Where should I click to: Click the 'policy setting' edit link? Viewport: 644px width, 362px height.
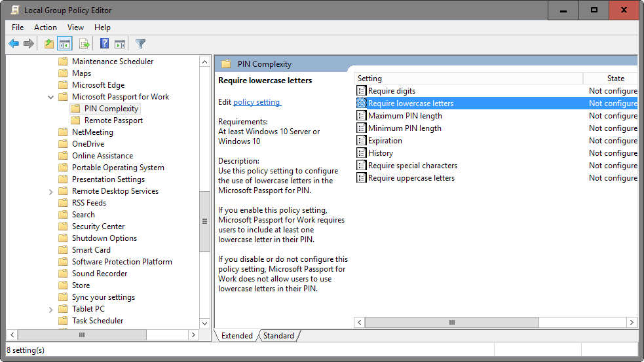(257, 102)
